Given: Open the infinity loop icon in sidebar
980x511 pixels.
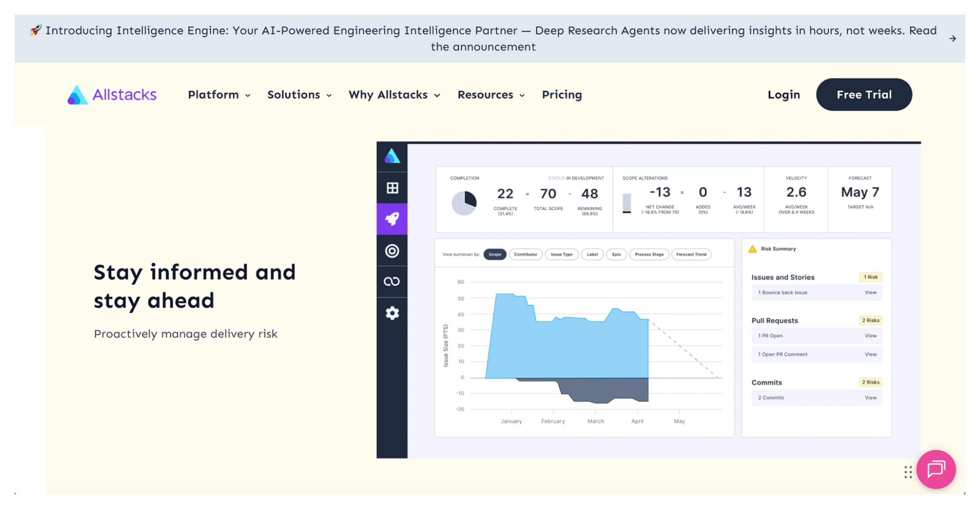Looking at the screenshot, I should pos(392,282).
